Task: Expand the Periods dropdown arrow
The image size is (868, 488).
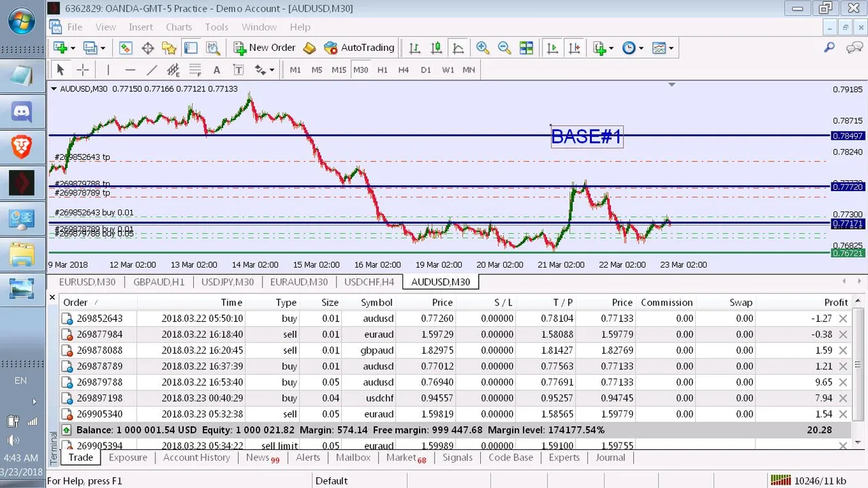Action: click(x=641, y=48)
